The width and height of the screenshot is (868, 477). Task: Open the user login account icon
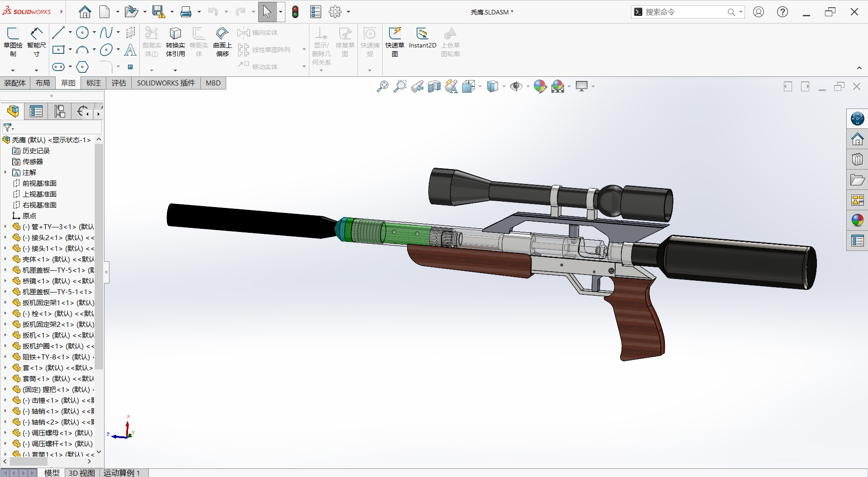759,12
